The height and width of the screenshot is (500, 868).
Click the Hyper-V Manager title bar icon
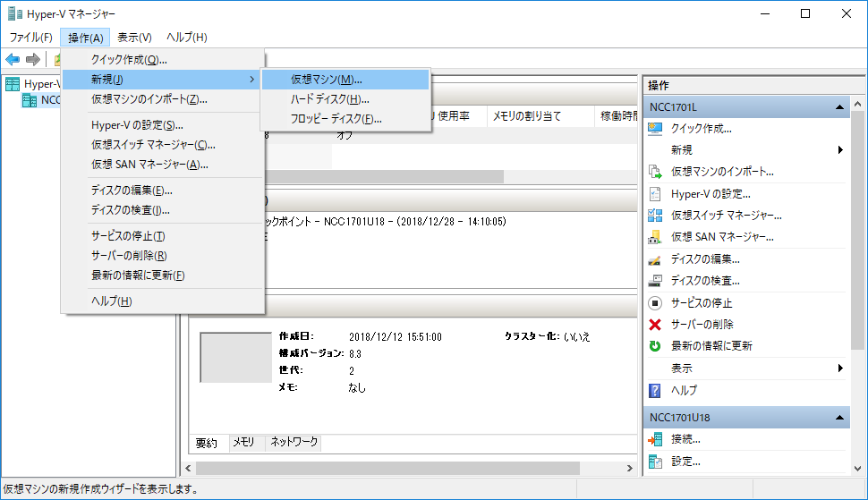point(15,13)
